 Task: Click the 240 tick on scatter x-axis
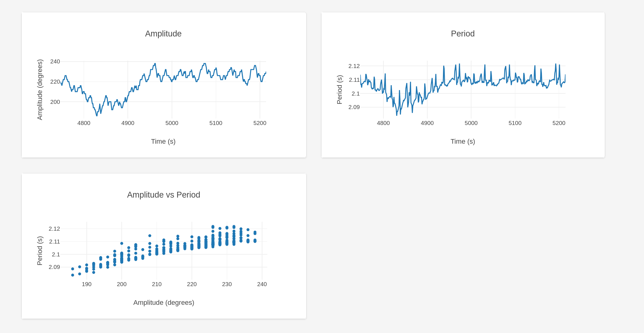(x=262, y=284)
